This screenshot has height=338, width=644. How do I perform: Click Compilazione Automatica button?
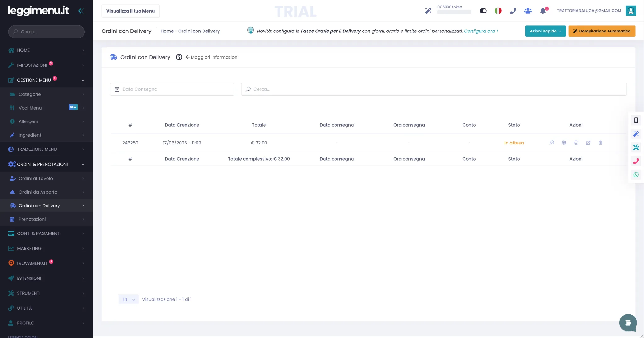(602, 31)
